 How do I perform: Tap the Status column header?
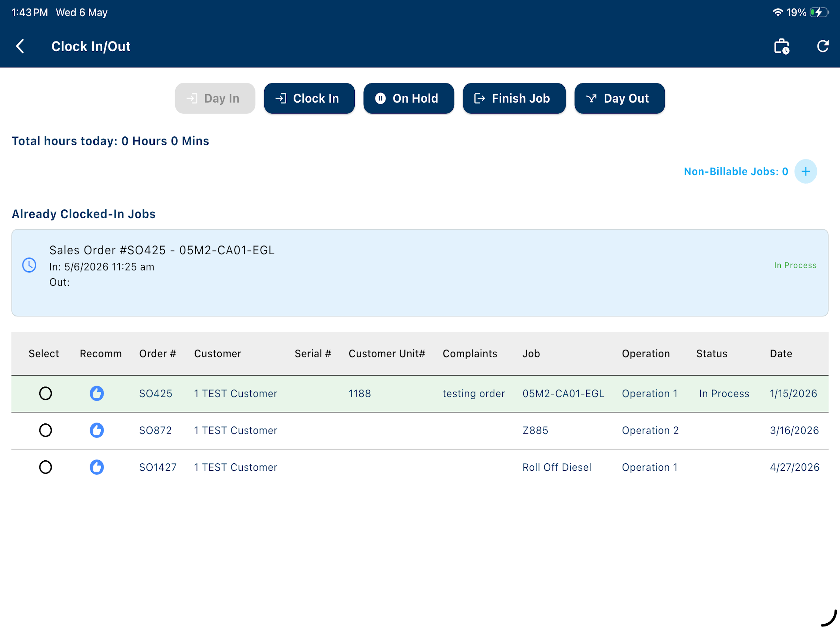click(711, 353)
